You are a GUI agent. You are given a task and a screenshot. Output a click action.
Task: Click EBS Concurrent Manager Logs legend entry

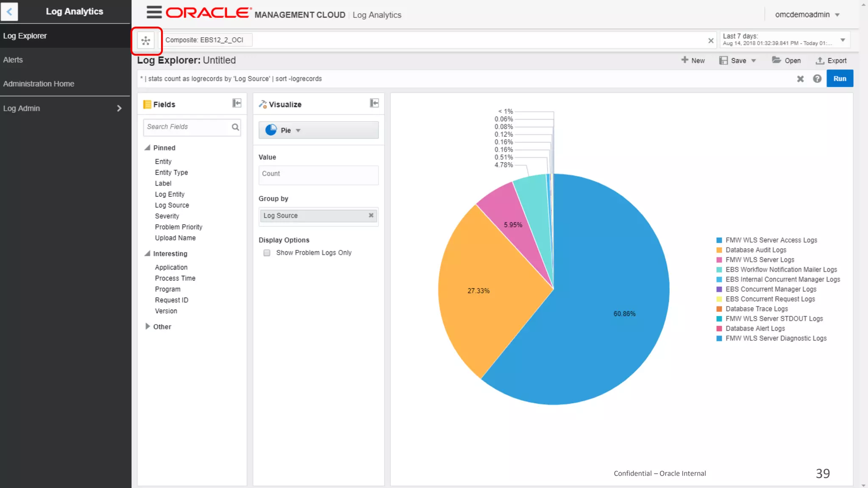tap(766, 289)
